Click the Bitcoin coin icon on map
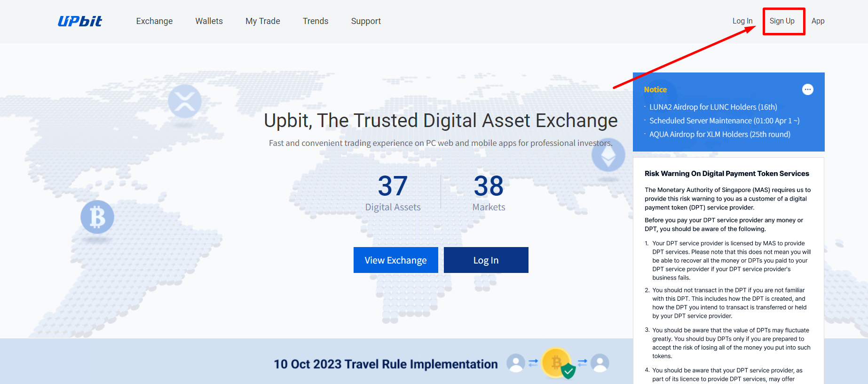The width and height of the screenshot is (868, 384). (97, 217)
